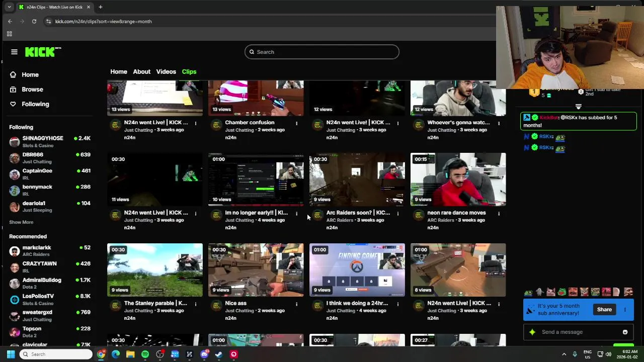This screenshot has width=644, height=362.
Task: Open the chat emoji picker
Action: click(x=625, y=332)
